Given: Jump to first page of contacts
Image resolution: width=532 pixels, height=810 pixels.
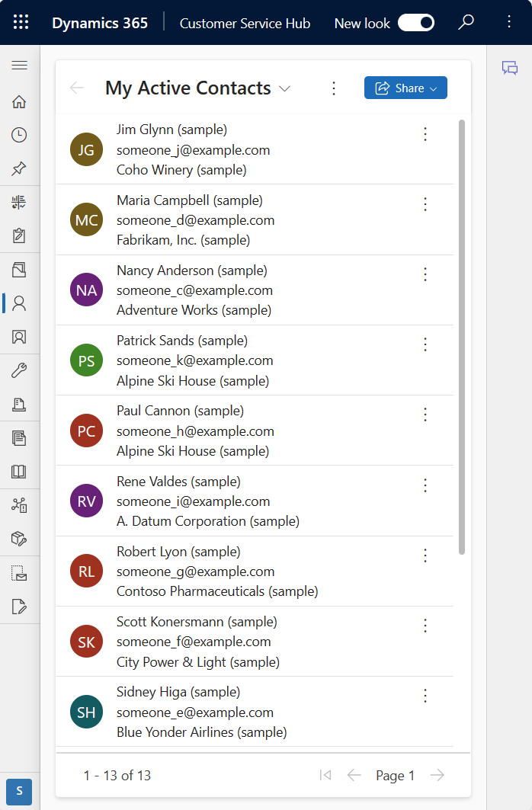Looking at the screenshot, I should tap(325, 775).
